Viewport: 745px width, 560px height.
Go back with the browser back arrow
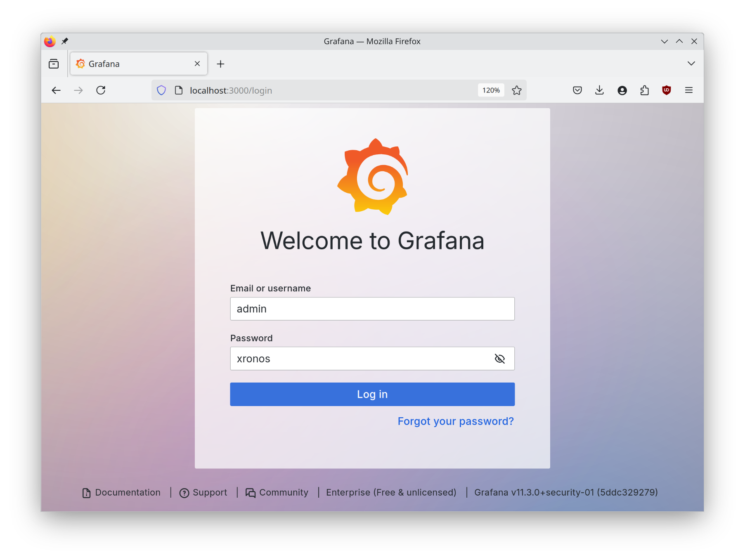click(x=56, y=90)
